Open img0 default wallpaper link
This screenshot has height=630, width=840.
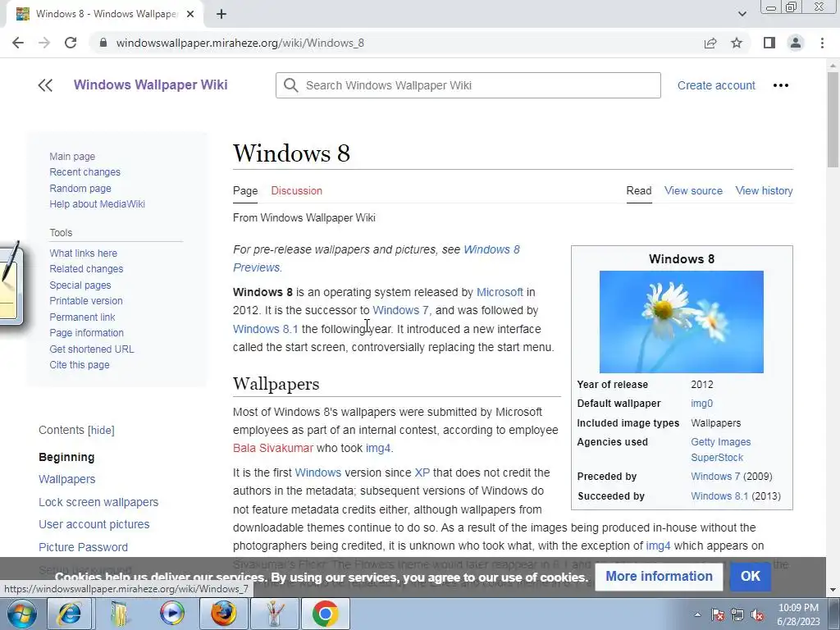[x=702, y=404]
